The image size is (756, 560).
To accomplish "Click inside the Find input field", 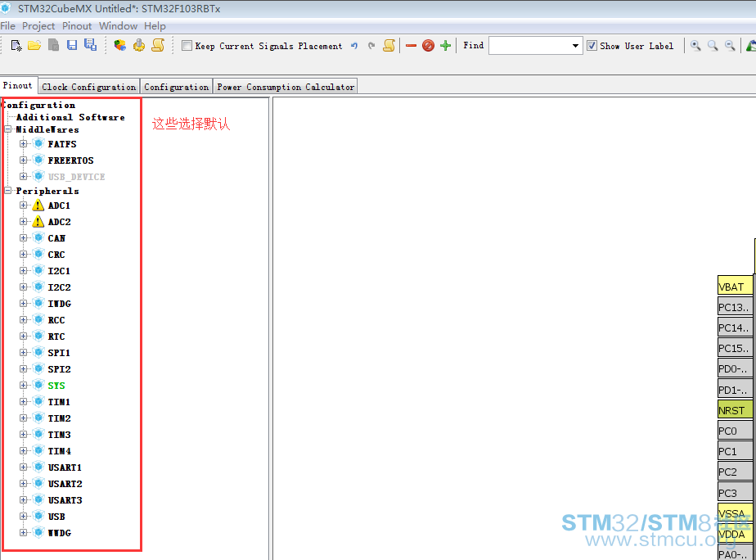I will point(529,46).
